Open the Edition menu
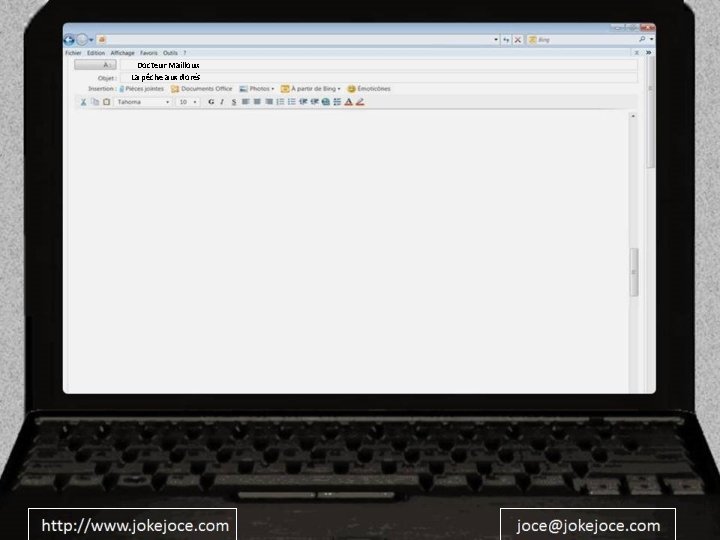 [96, 53]
